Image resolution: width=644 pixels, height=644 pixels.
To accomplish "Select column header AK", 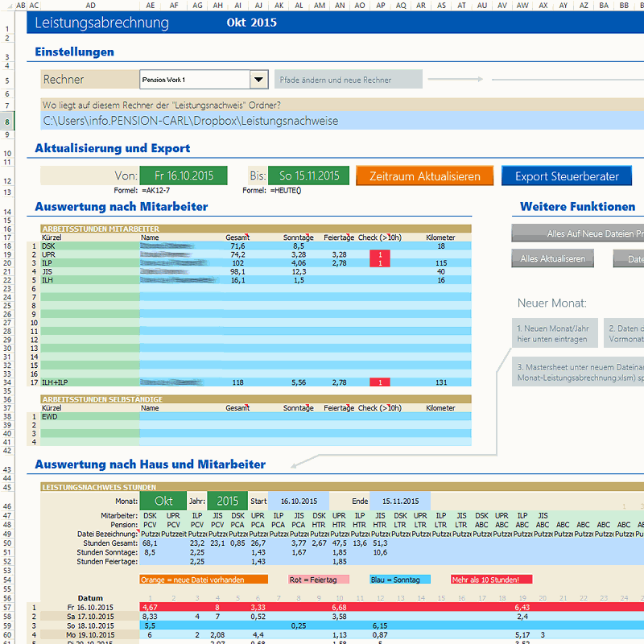I will [279, 6].
